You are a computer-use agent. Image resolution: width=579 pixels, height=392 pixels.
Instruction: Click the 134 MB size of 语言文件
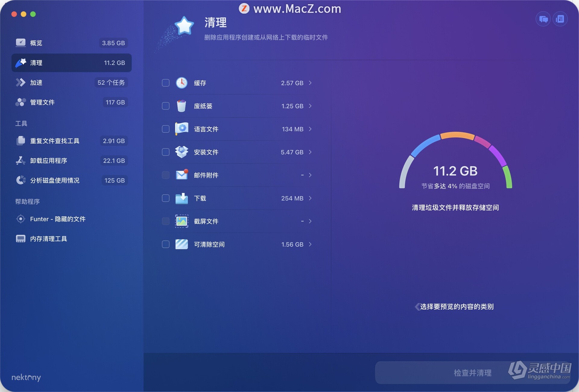pyautogui.click(x=293, y=129)
